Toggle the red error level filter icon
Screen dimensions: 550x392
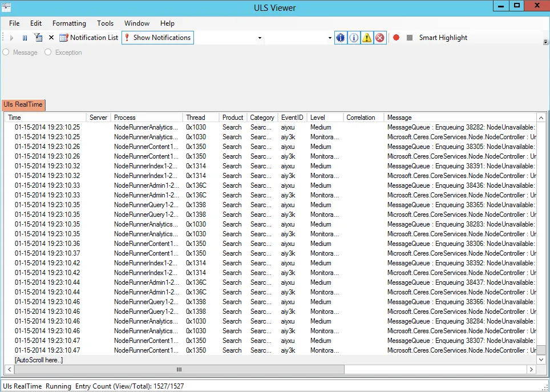coord(379,38)
